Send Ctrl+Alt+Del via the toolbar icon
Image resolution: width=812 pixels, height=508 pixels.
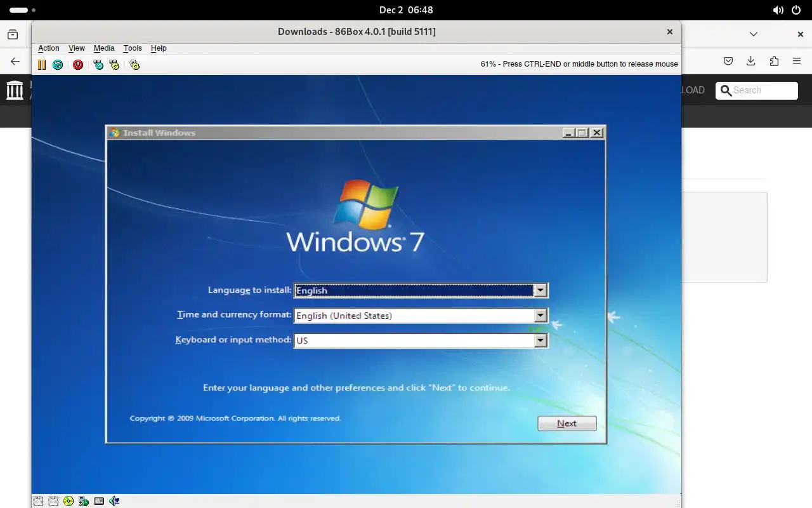click(x=98, y=64)
